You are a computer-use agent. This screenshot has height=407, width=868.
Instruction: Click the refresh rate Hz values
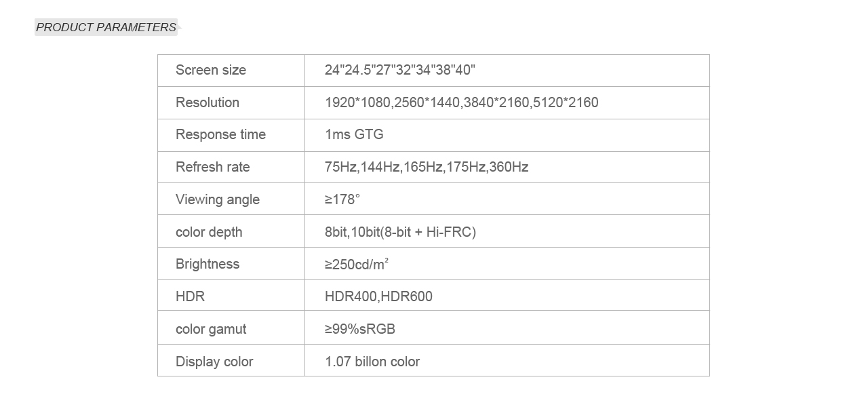coord(427,167)
